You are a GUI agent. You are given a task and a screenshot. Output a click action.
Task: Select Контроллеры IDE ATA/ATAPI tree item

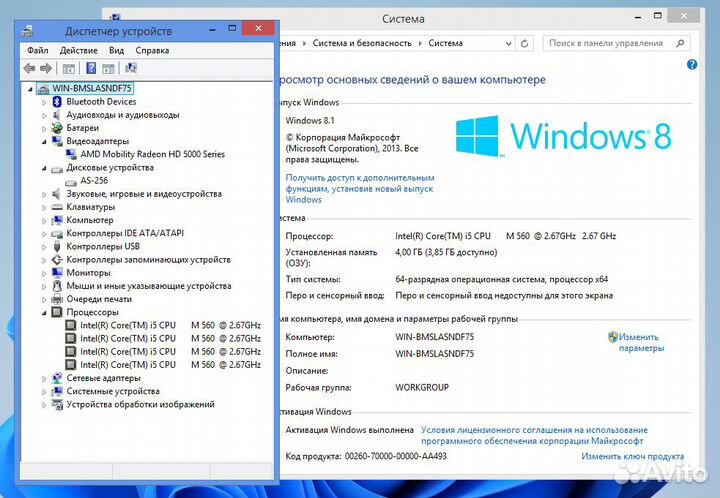[x=125, y=233]
